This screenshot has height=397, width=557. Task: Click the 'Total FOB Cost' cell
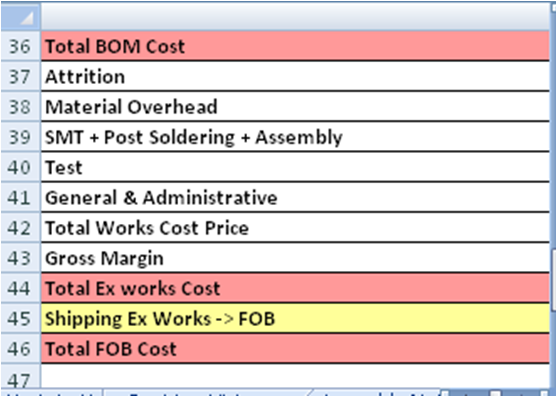tap(295, 348)
